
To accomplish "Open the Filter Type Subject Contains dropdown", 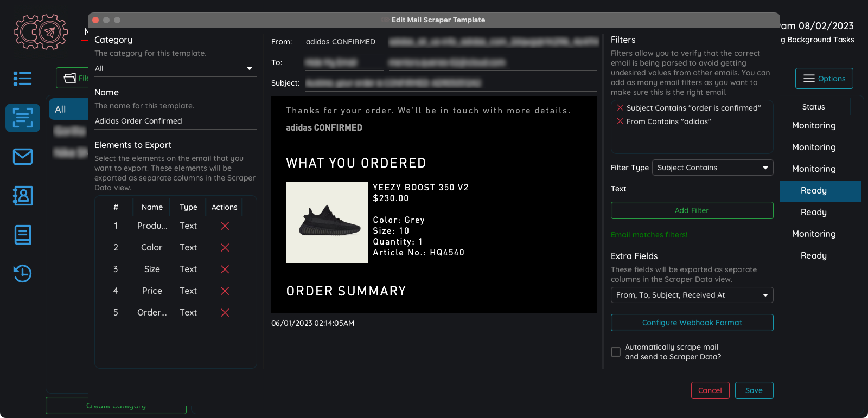I will (713, 168).
